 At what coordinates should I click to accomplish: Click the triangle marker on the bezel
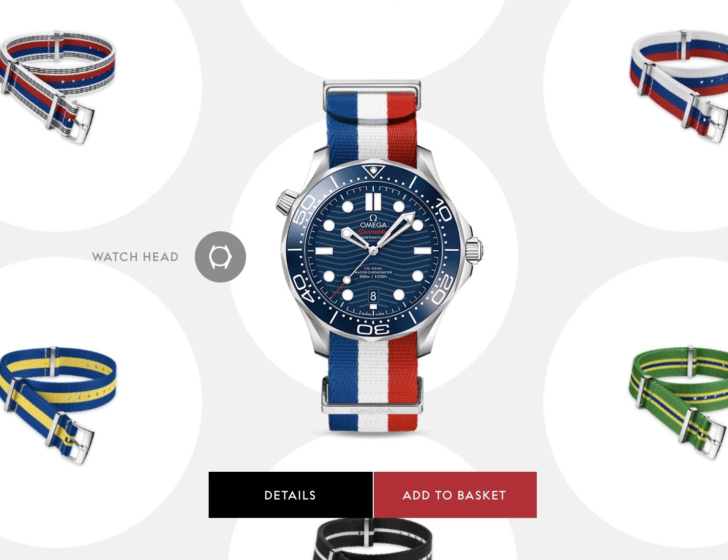click(x=373, y=170)
